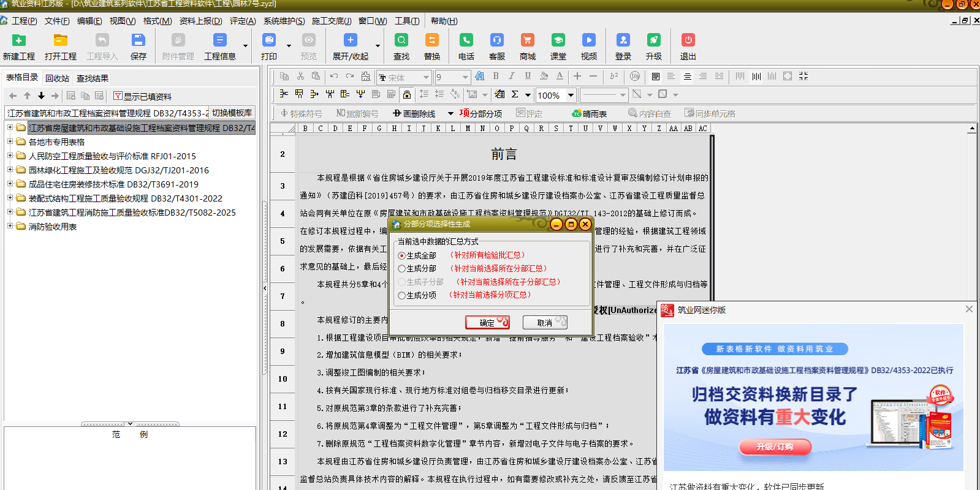980x490 pixels.
Task: Open a project with 打开工程 icon
Action: [x=60, y=41]
